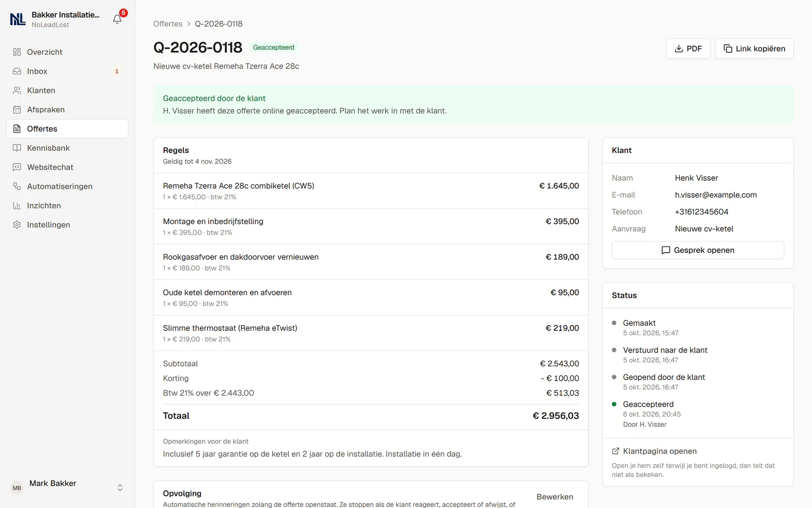Open the Klantpagina openen link

coord(654,451)
